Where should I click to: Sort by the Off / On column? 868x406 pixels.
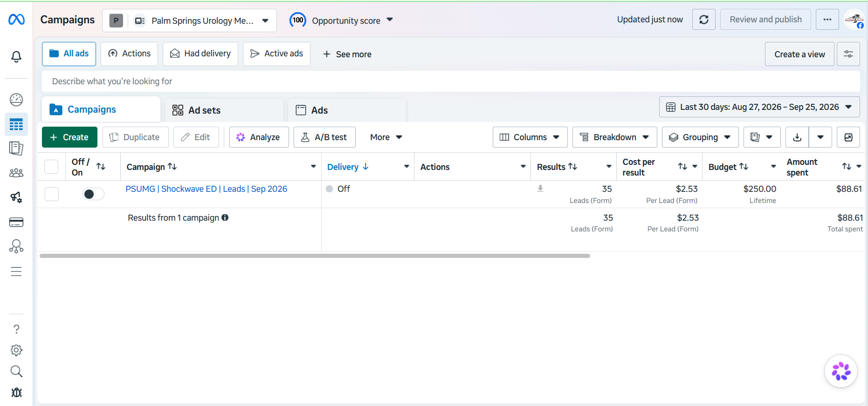coord(101,167)
